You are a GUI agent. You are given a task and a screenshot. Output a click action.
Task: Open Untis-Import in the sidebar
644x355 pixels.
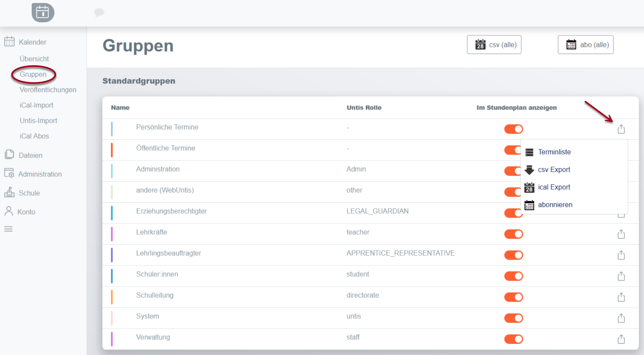(x=38, y=120)
